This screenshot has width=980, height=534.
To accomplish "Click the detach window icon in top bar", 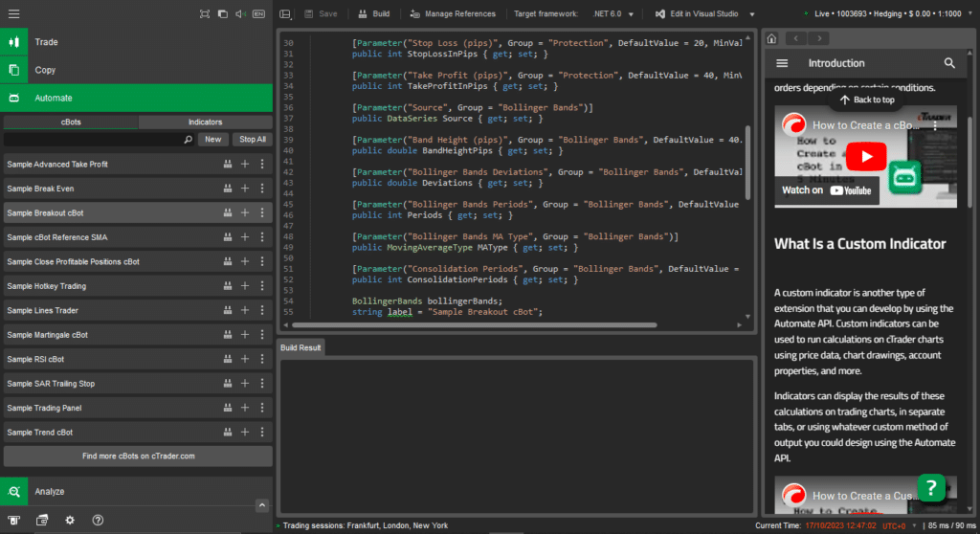I will (x=222, y=13).
